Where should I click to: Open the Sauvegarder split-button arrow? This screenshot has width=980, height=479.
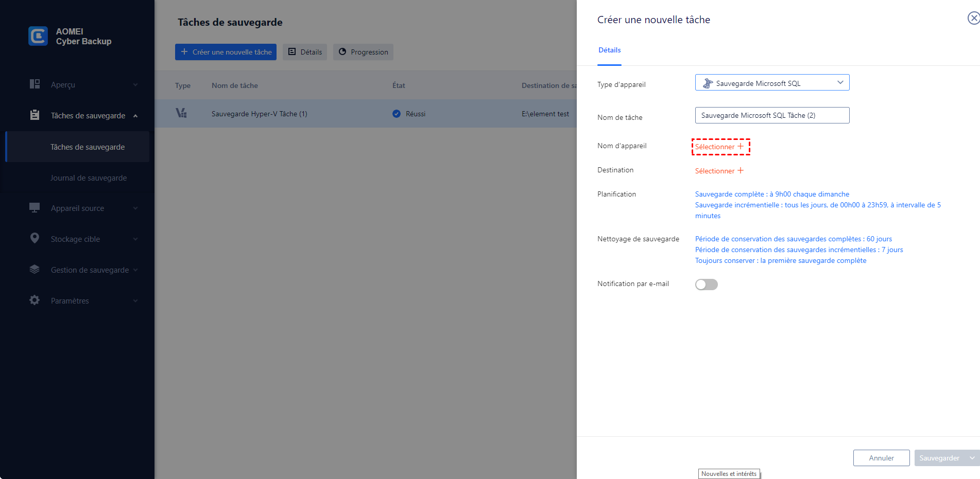pyautogui.click(x=972, y=458)
